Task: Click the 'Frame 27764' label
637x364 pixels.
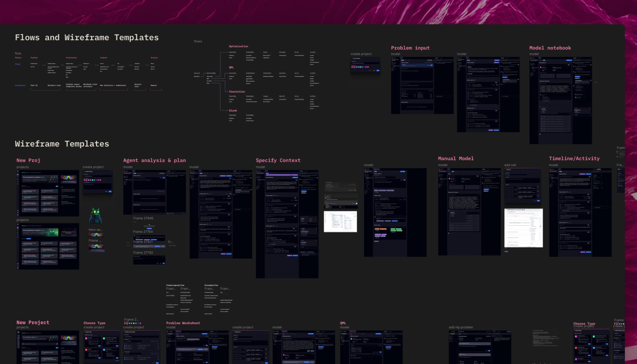Action: (143, 232)
